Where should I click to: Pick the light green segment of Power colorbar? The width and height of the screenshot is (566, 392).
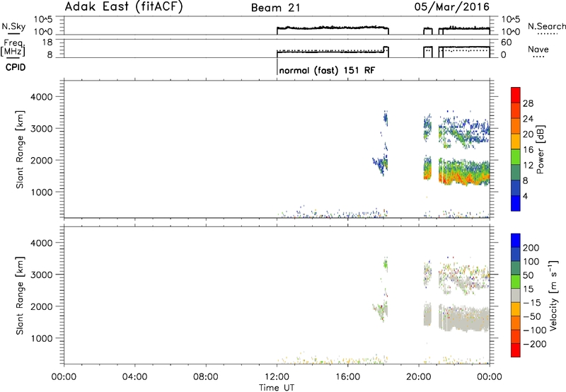click(x=516, y=157)
